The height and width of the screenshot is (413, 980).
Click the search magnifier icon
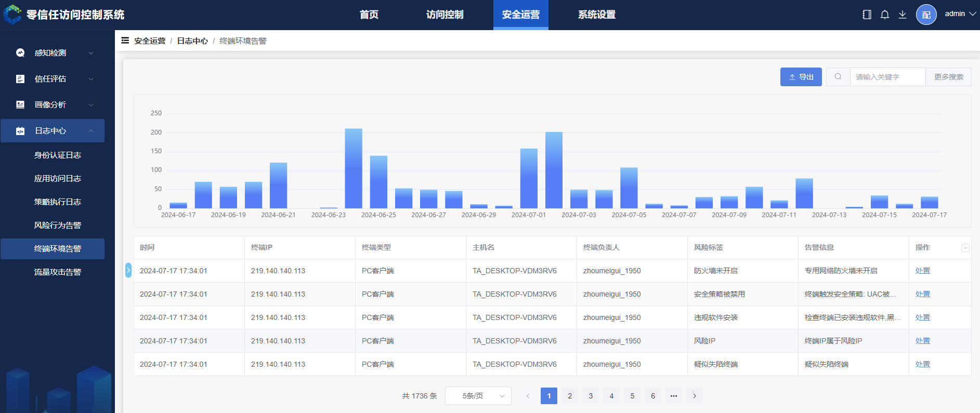[x=838, y=77]
